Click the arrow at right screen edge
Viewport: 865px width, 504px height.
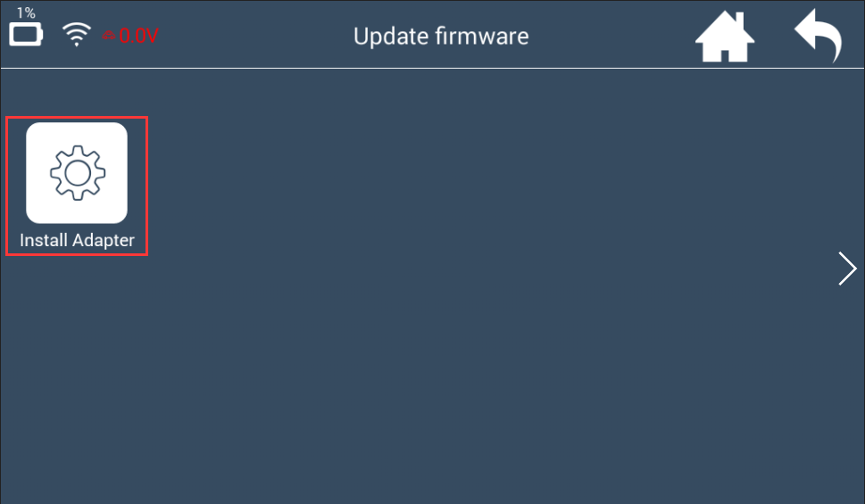[847, 269]
